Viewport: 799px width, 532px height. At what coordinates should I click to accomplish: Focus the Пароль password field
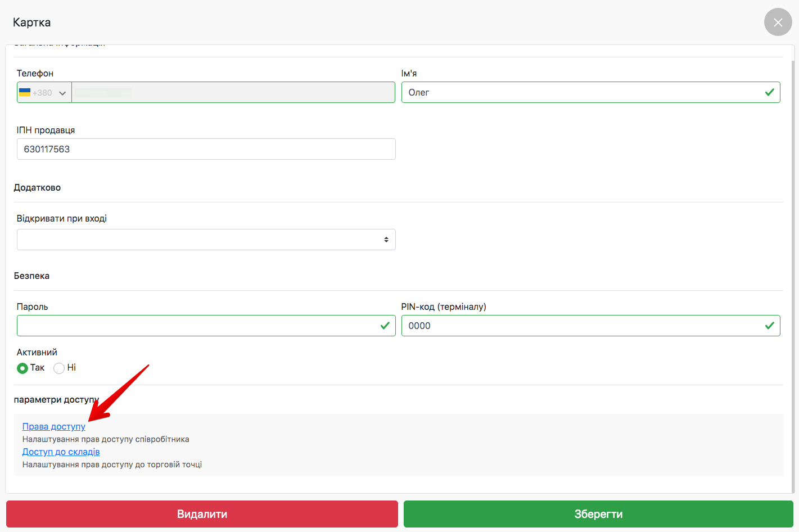tap(197, 326)
